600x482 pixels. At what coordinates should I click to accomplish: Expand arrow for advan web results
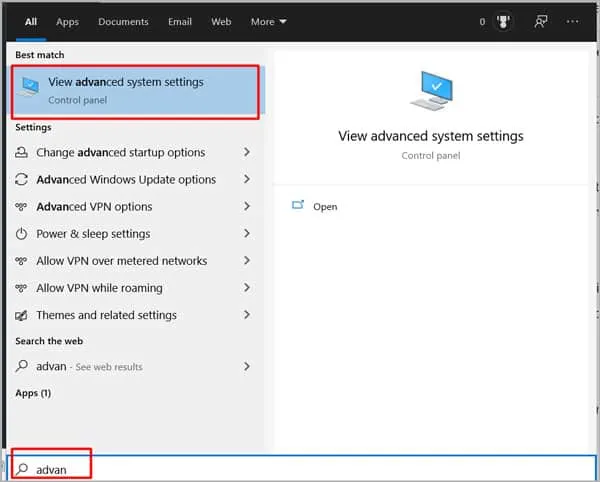pyautogui.click(x=247, y=366)
